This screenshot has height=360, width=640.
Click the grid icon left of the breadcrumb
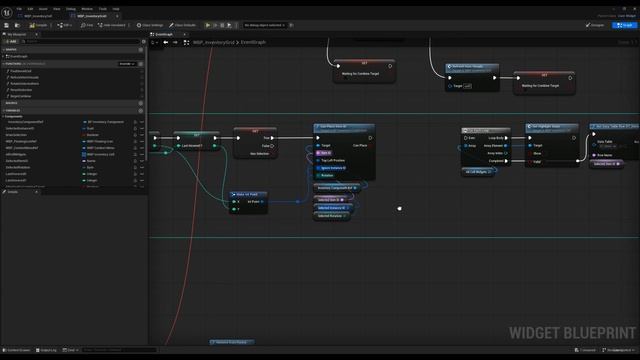(186, 42)
